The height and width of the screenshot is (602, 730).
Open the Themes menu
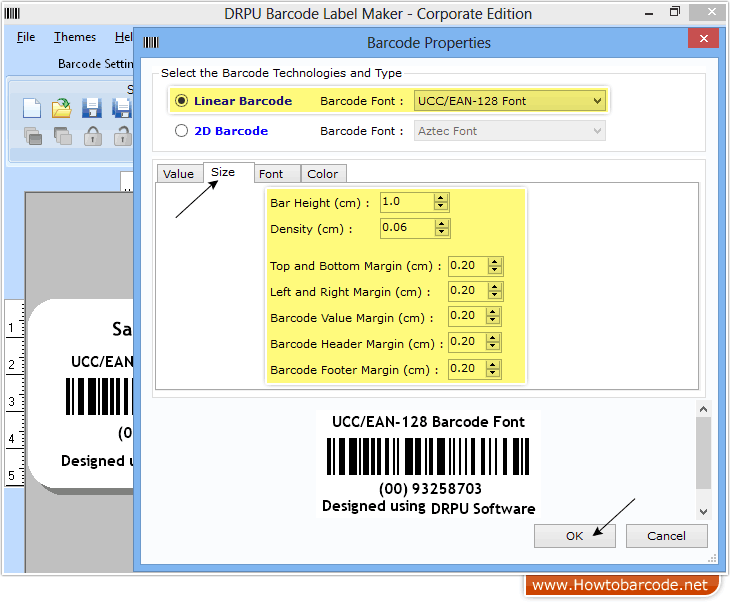[x=74, y=37]
